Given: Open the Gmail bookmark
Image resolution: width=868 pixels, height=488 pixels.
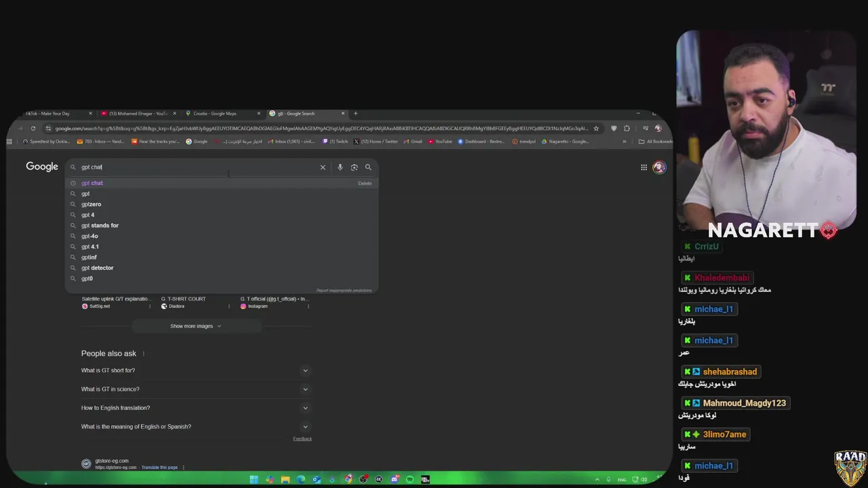Looking at the screenshot, I should click(x=413, y=142).
